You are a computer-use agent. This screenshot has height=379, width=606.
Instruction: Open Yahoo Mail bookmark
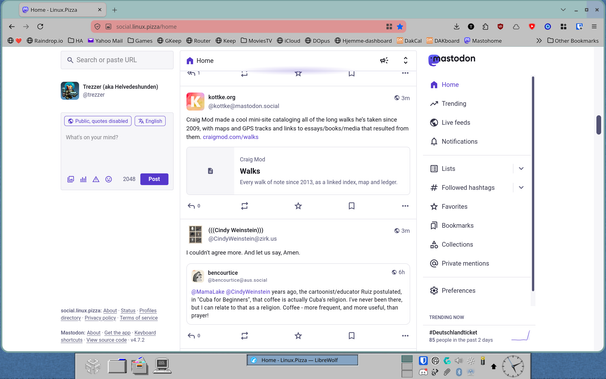[105, 41]
